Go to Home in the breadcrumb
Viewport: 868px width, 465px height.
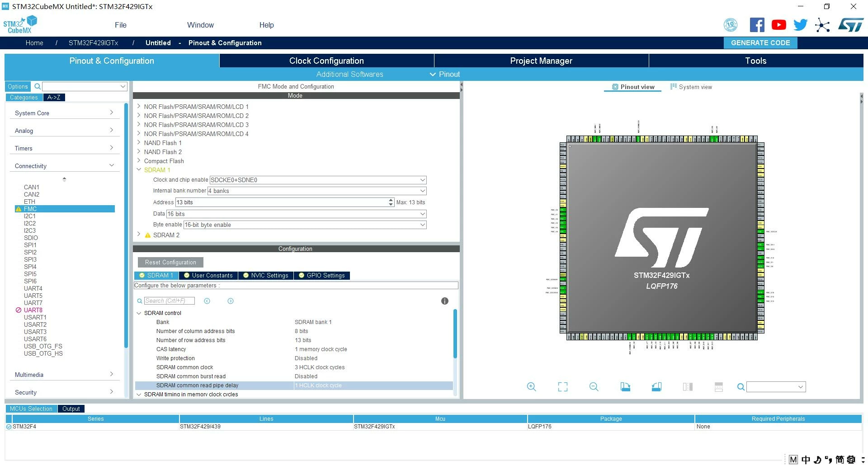click(x=34, y=43)
